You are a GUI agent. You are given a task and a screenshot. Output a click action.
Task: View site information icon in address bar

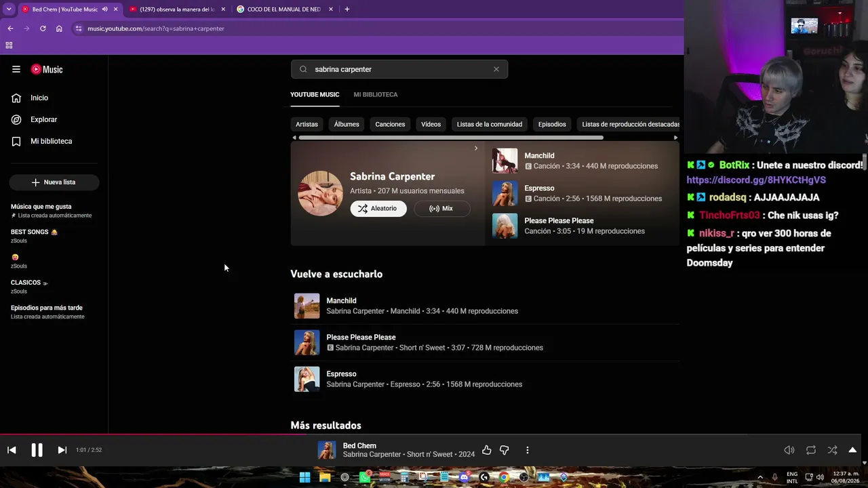coord(79,28)
